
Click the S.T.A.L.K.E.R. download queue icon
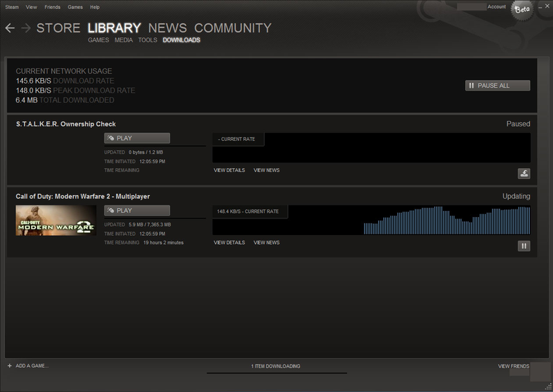pyautogui.click(x=524, y=174)
